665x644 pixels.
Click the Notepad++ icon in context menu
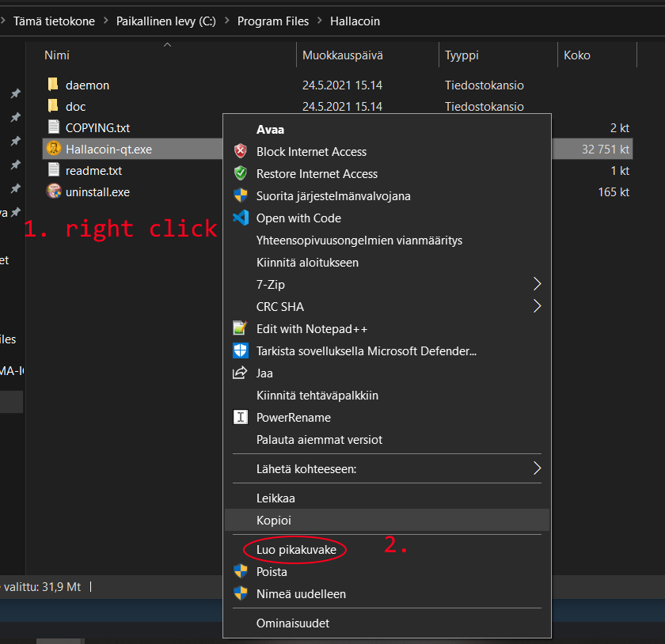click(x=241, y=328)
